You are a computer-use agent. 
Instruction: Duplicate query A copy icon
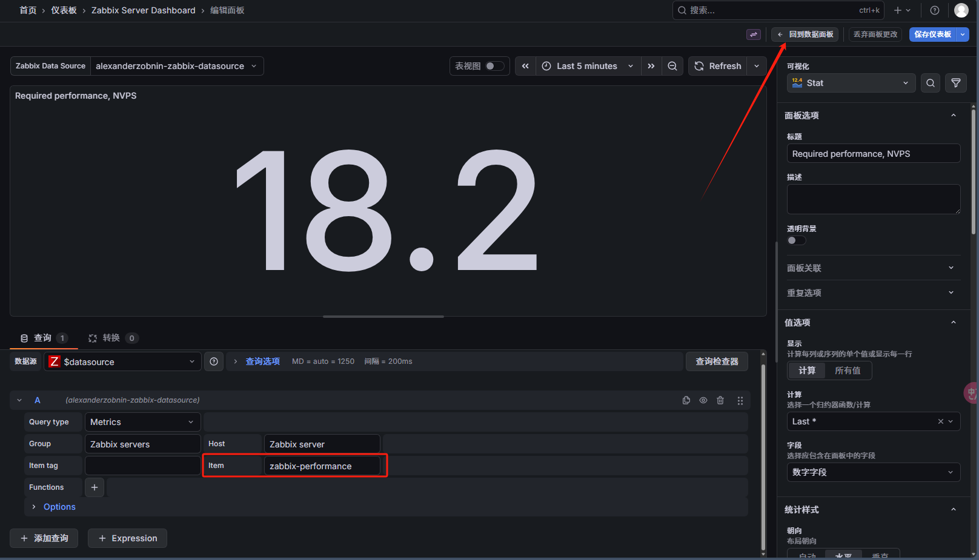coord(686,400)
